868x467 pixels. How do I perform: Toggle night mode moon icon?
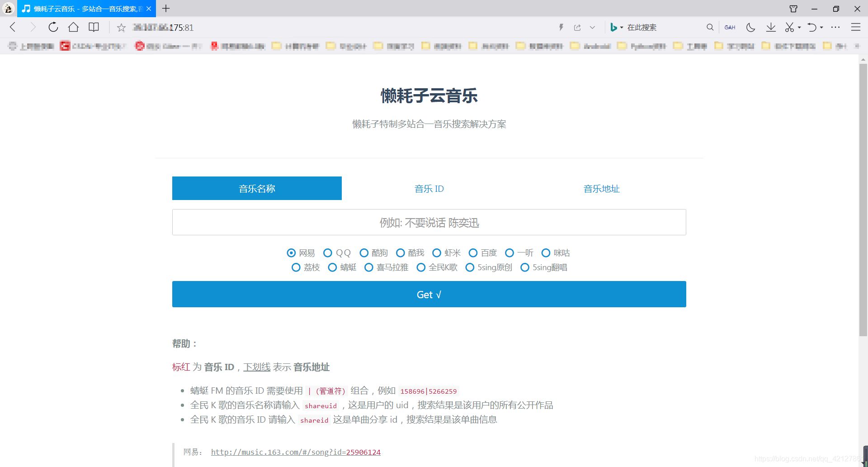750,28
